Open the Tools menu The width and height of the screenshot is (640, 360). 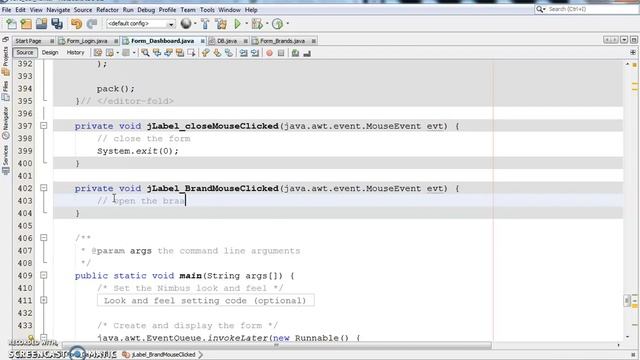click(207, 9)
